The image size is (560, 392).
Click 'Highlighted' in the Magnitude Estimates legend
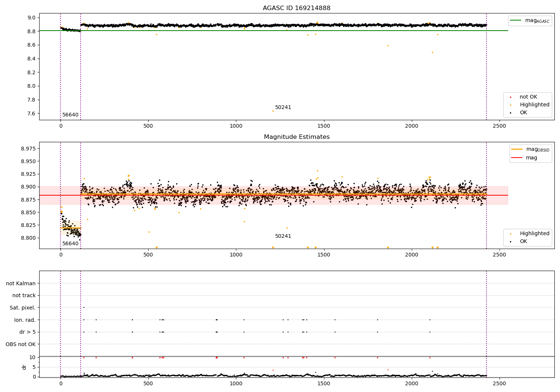(535, 234)
